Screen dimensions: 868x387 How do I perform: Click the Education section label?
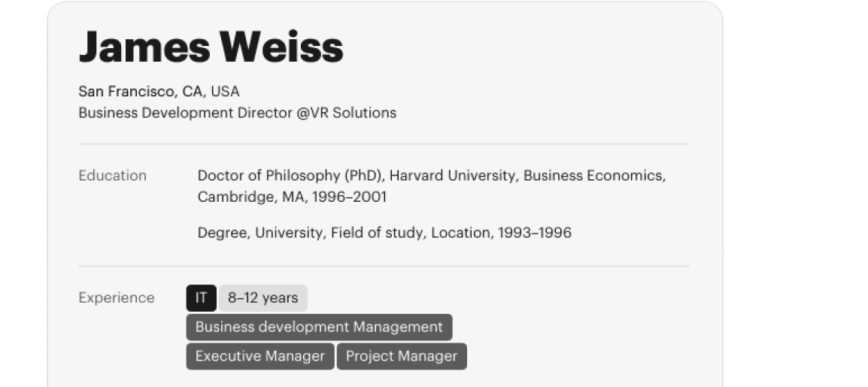[112, 175]
